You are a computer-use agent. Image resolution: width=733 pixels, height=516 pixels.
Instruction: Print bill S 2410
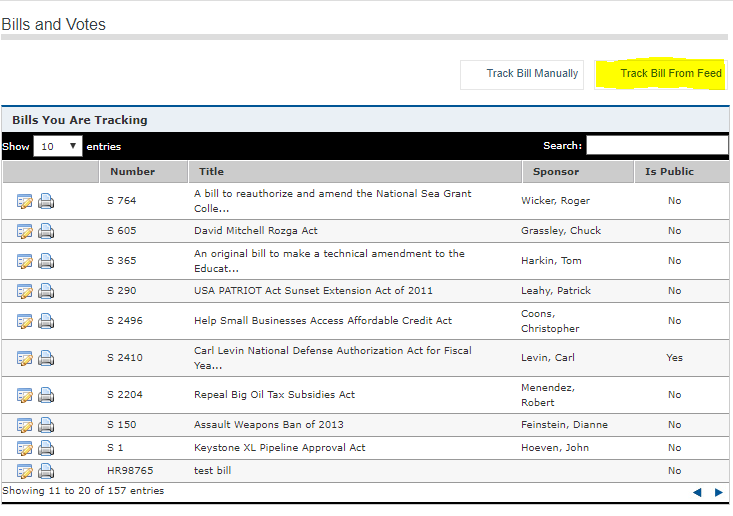click(46, 358)
